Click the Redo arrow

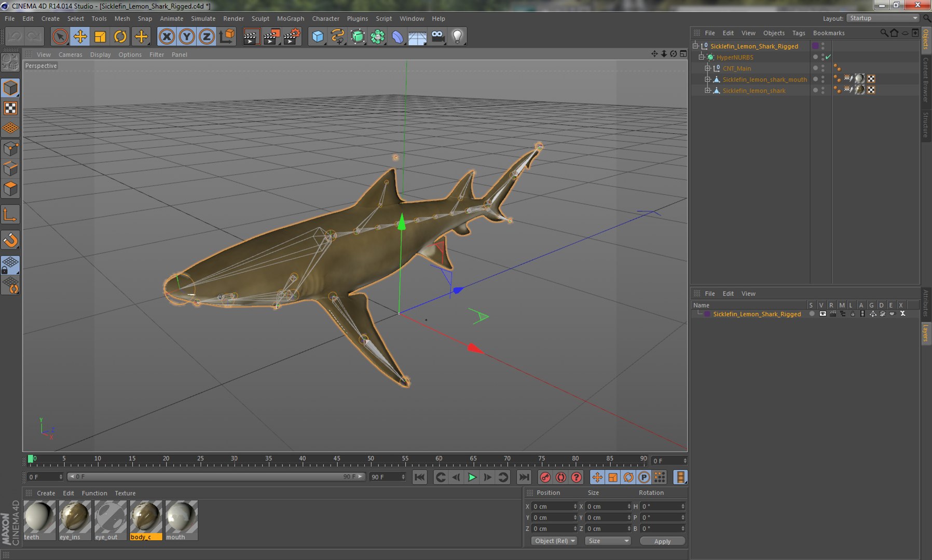tap(34, 37)
